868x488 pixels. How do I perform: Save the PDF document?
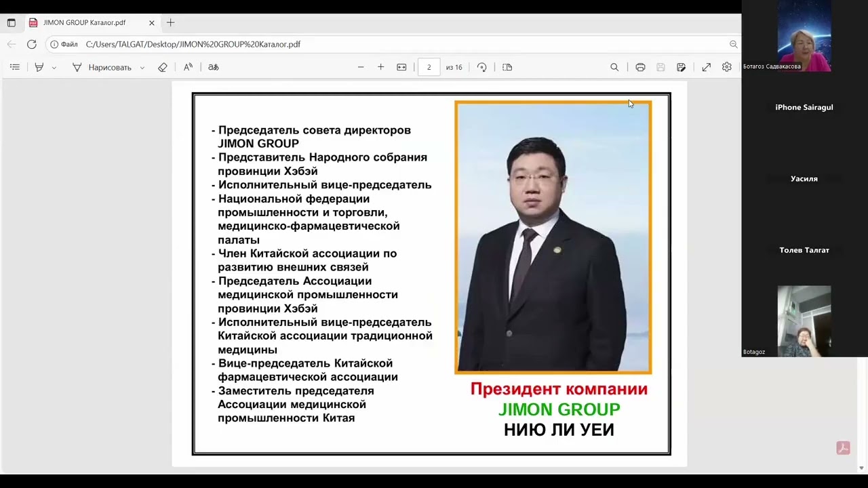pos(660,67)
